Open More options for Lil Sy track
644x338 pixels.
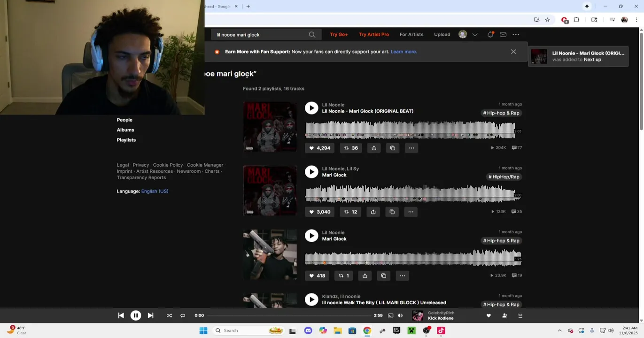[x=411, y=212]
